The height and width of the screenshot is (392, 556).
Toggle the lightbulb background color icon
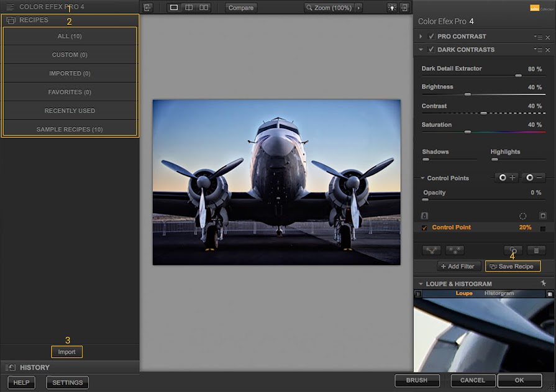tap(392, 7)
